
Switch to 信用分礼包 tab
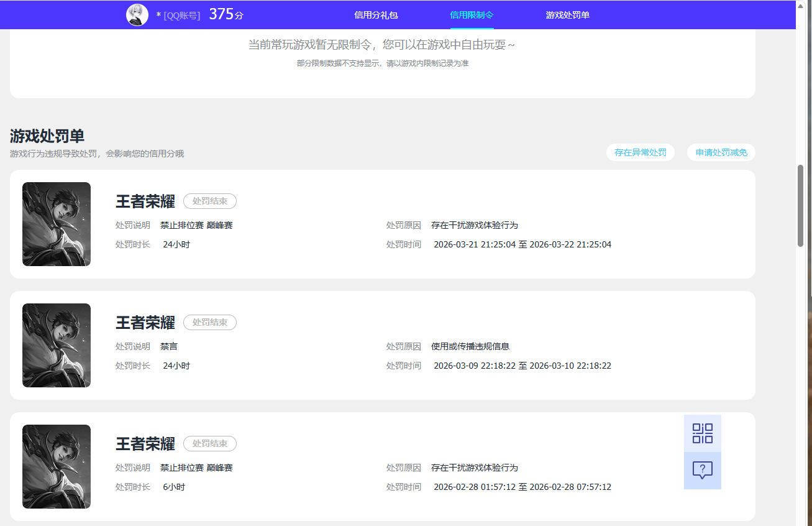coord(376,15)
